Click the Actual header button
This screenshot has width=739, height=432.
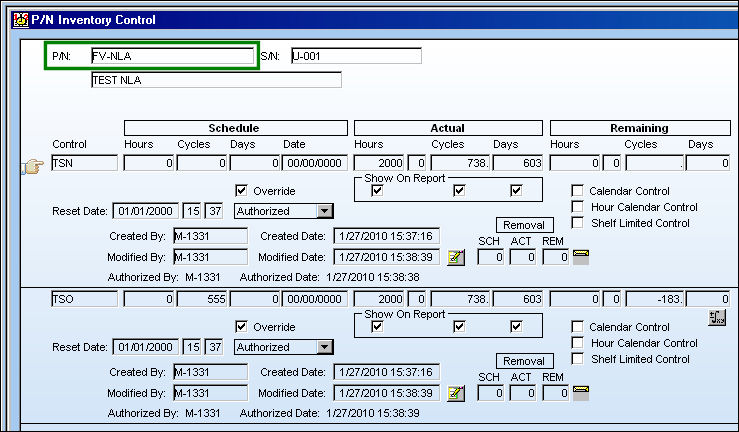(448, 128)
